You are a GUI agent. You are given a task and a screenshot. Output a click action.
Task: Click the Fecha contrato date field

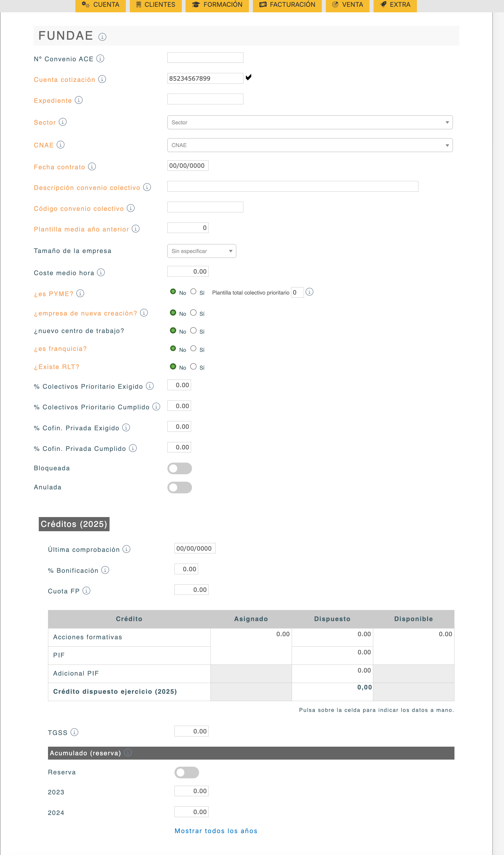click(x=188, y=166)
